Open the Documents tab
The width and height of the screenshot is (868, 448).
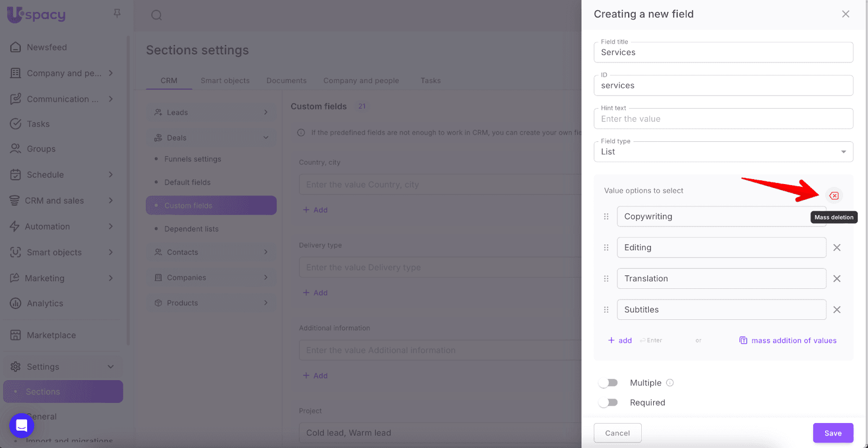pyautogui.click(x=286, y=80)
